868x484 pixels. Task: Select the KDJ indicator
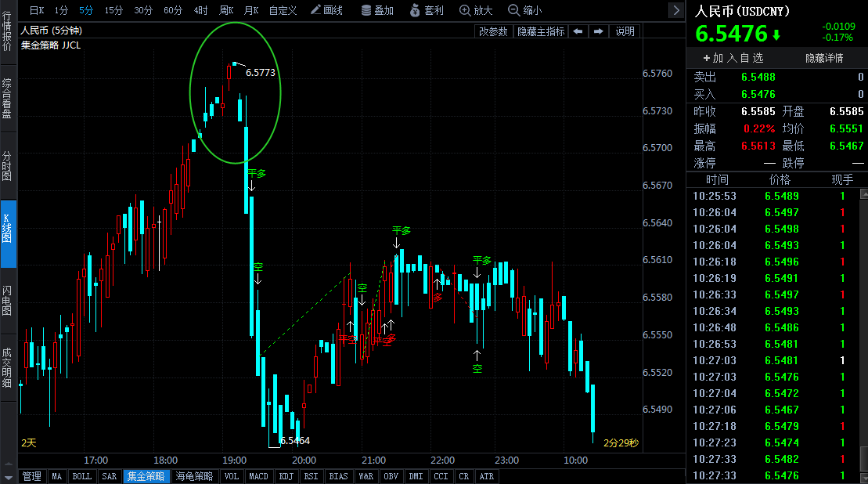(286, 476)
